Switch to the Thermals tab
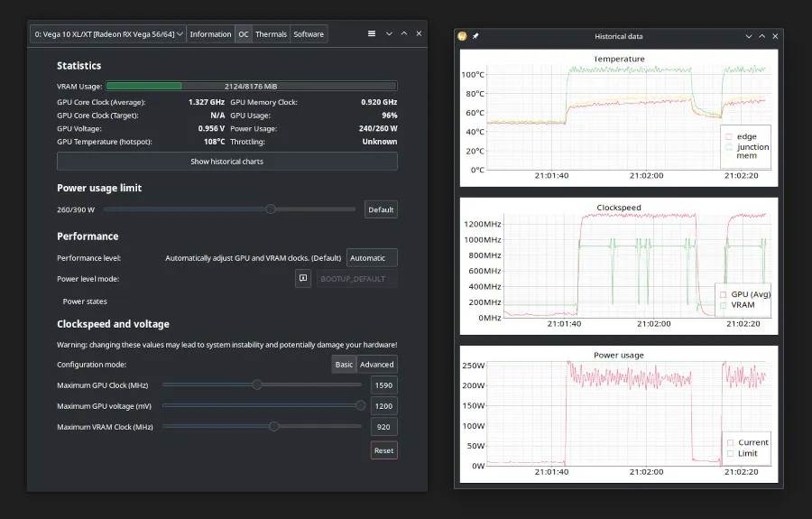 (271, 34)
